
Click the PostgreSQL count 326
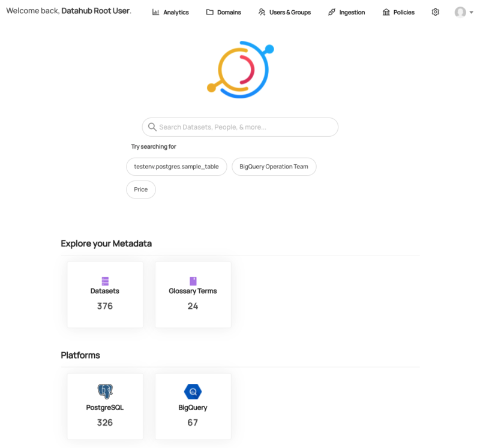(105, 422)
